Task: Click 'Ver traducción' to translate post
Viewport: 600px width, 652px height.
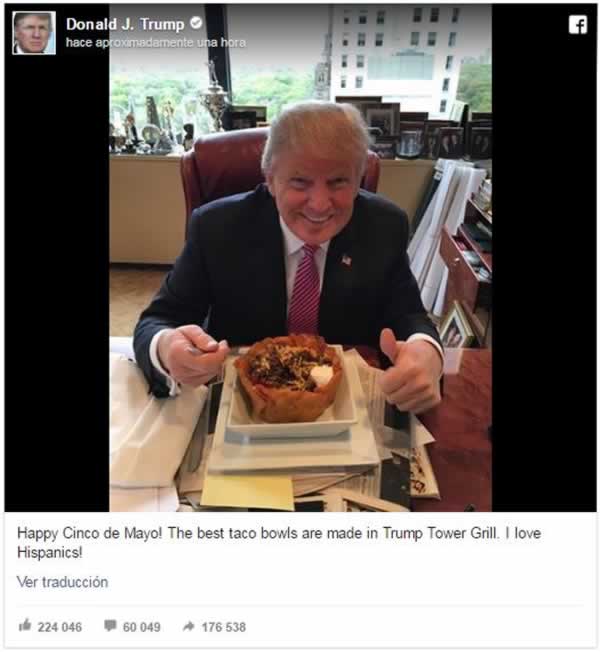Action: 62,582
